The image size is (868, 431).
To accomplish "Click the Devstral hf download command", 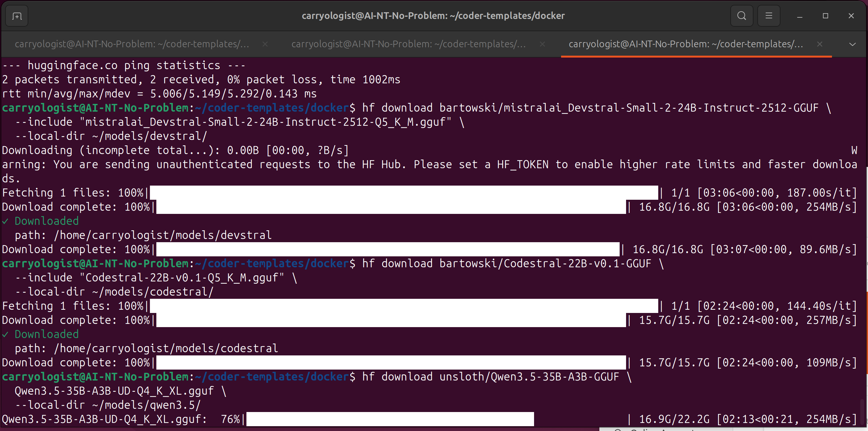I will coord(596,107).
